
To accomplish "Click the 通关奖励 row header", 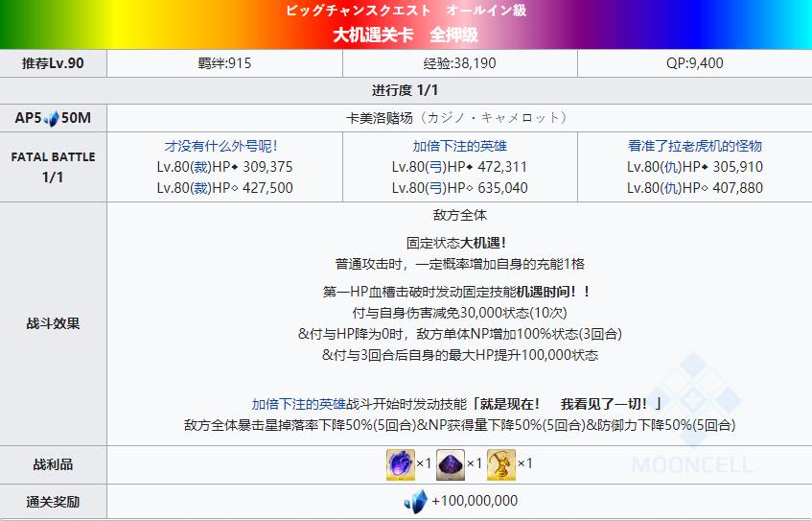I will (53, 501).
